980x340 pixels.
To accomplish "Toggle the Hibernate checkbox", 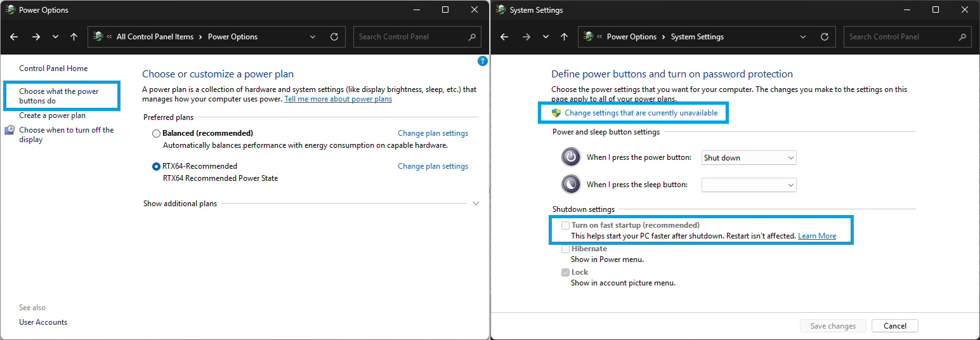I will (x=565, y=249).
